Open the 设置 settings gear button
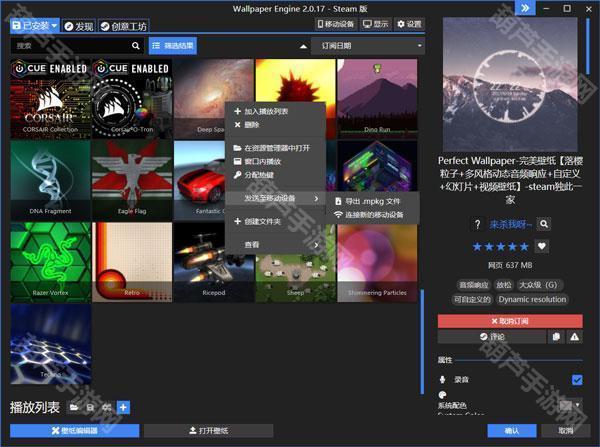This screenshot has width=600, height=447. point(409,24)
